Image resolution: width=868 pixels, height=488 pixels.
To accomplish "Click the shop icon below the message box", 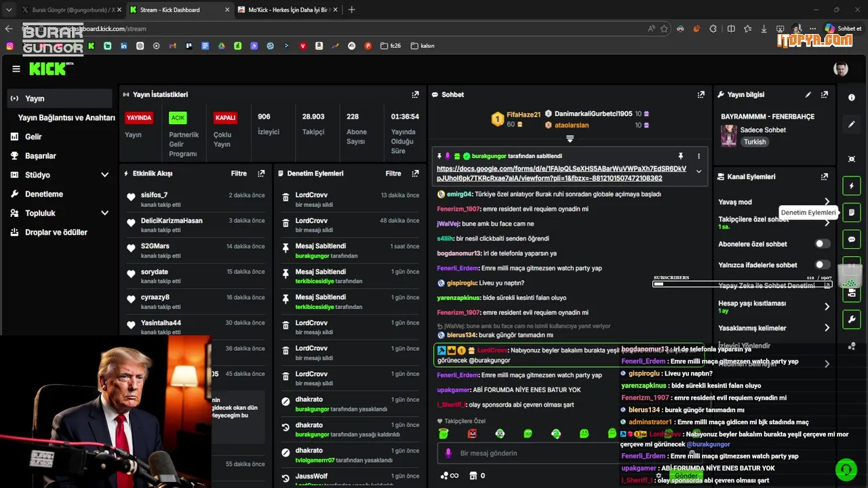I will 473,476.
